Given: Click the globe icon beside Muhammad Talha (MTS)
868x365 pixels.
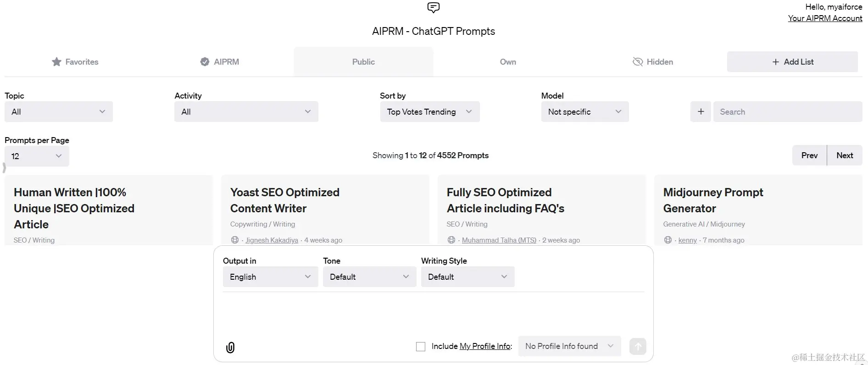Looking at the screenshot, I should click(451, 240).
